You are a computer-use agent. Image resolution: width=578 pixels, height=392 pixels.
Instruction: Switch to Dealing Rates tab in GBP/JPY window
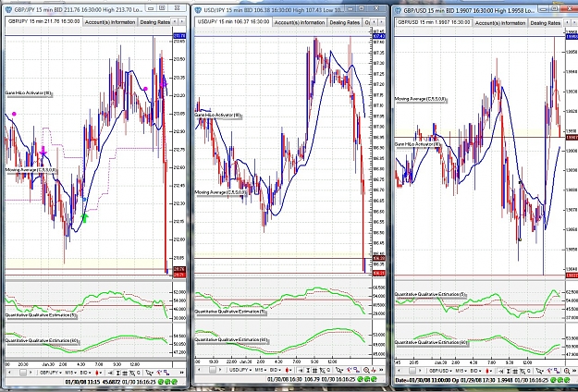click(x=154, y=22)
